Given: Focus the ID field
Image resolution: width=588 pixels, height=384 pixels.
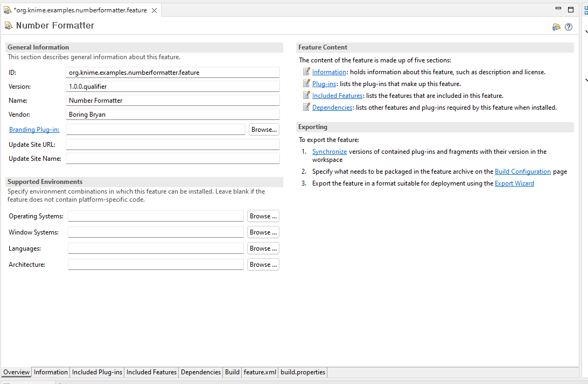Looking at the screenshot, I should (173, 72).
